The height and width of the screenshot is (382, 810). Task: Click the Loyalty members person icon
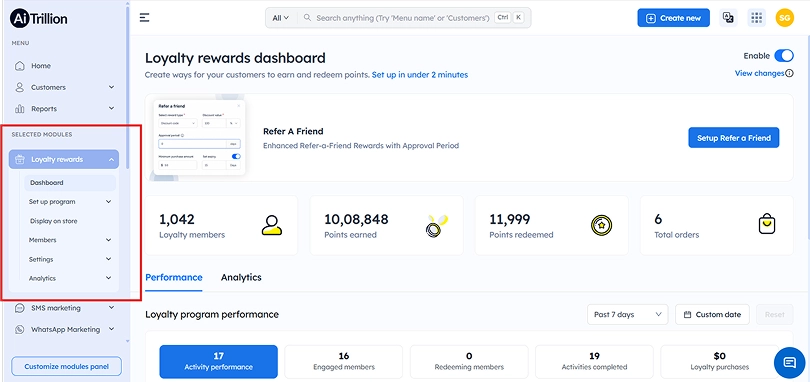click(272, 225)
